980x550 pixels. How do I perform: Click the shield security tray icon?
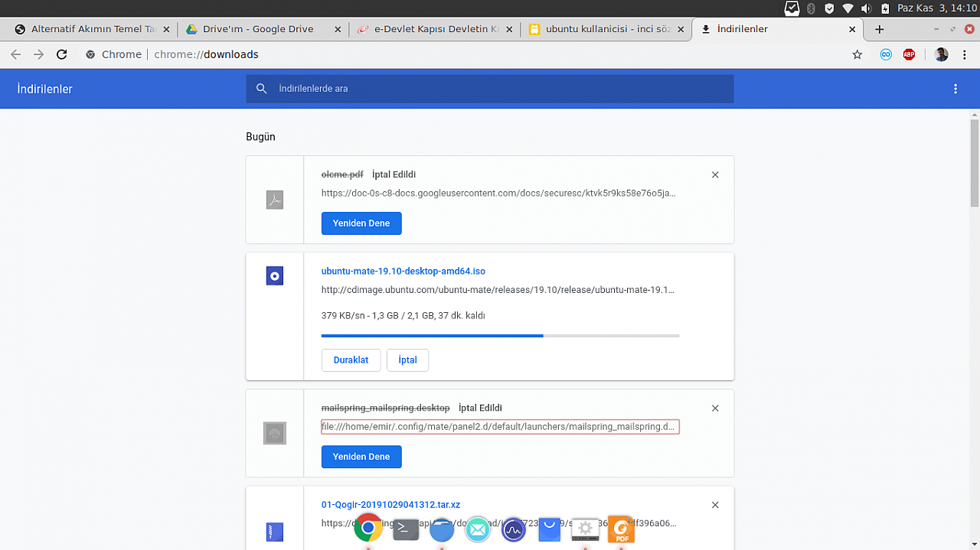(x=830, y=8)
